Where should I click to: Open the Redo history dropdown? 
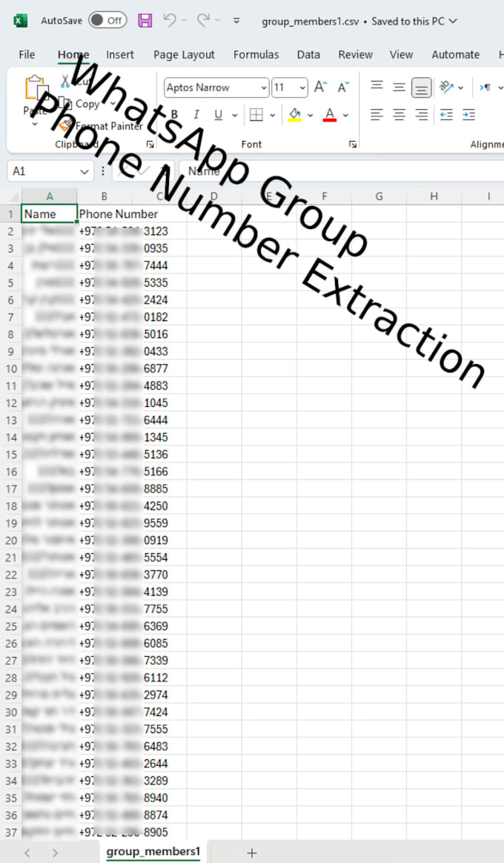tap(218, 21)
